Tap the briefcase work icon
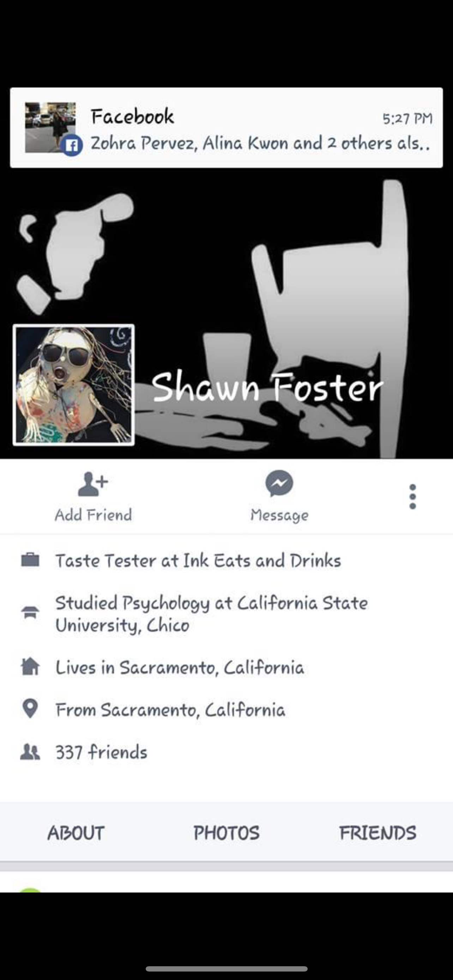The image size is (453, 980). (30, 560)
